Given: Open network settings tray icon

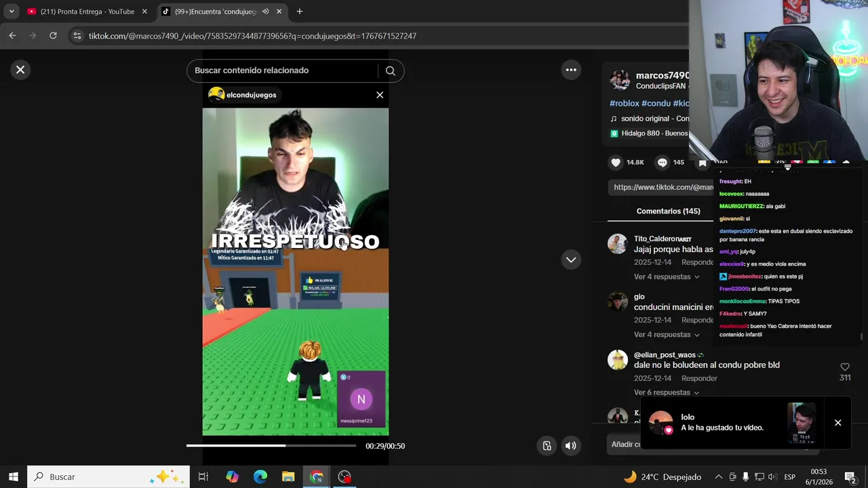Looking at the screenshot, I should (x=759, y=476).
